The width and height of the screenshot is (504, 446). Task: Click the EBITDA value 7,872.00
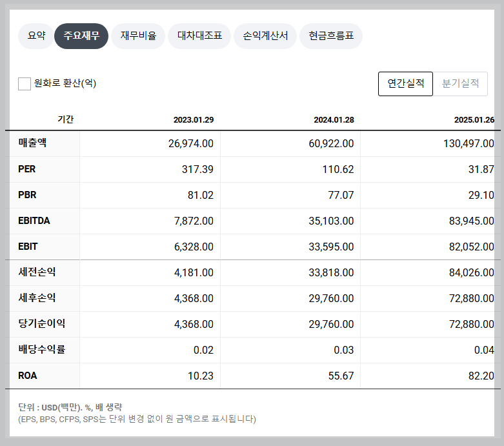[x=194, y=221]
